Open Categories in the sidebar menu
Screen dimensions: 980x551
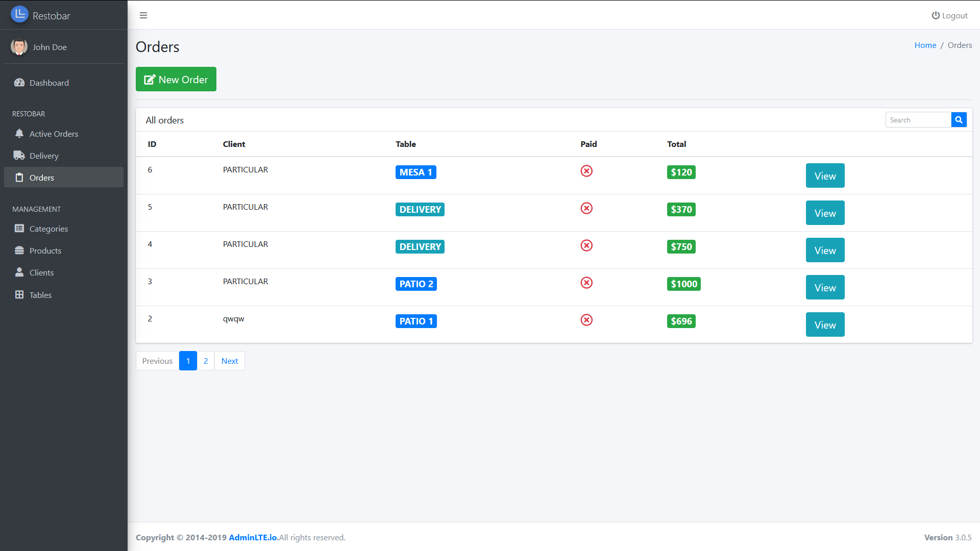[x=48, y=229]
